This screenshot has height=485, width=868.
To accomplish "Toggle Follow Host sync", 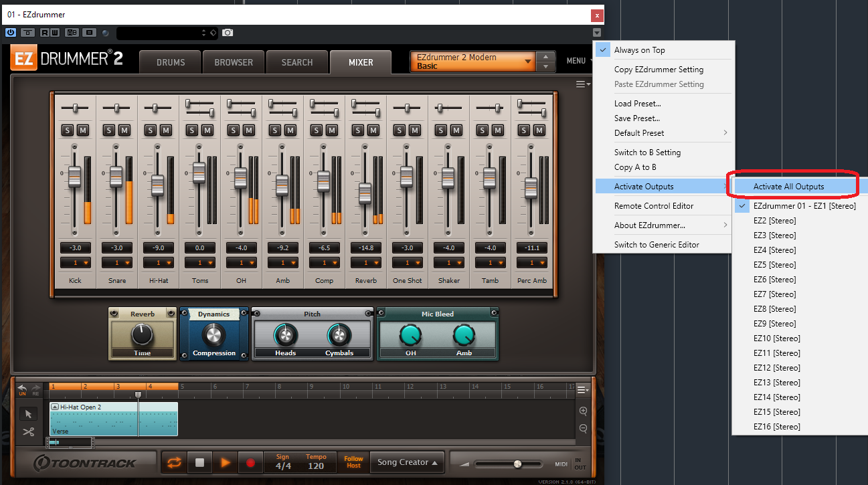I will pyautogui.click(x=353, y=462).
